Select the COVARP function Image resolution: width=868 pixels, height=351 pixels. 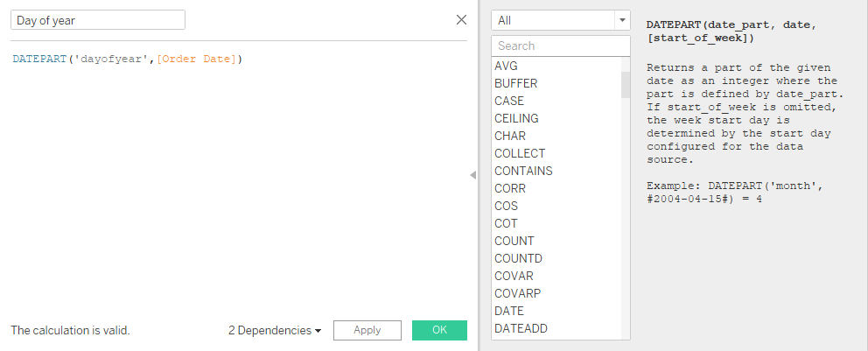(x=516, y=293)
